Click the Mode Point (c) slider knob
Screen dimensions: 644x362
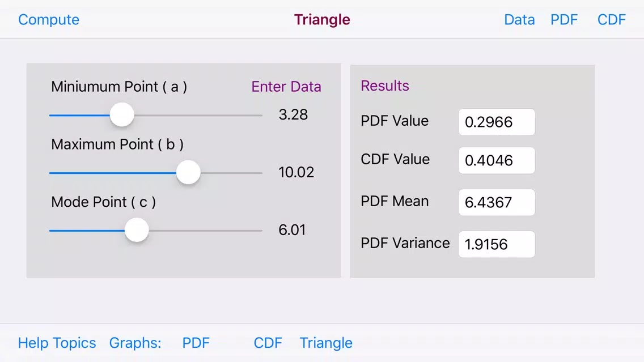click(137, 230)
